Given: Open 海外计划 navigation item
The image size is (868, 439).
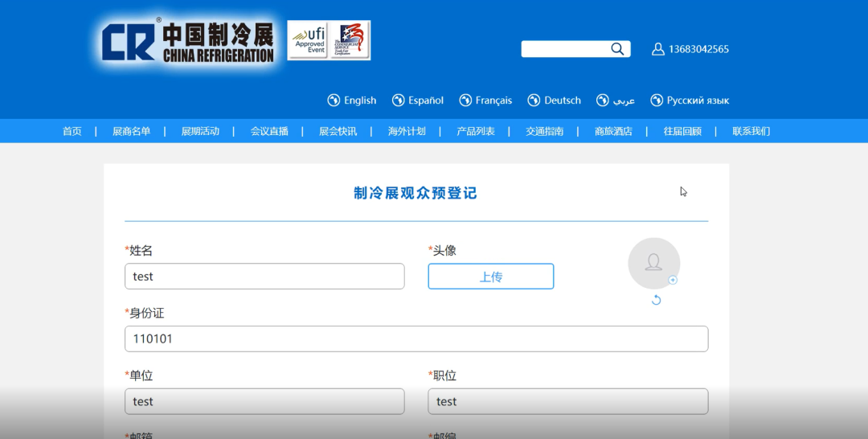Looking at the screenshot, I should tap(407, 131).
